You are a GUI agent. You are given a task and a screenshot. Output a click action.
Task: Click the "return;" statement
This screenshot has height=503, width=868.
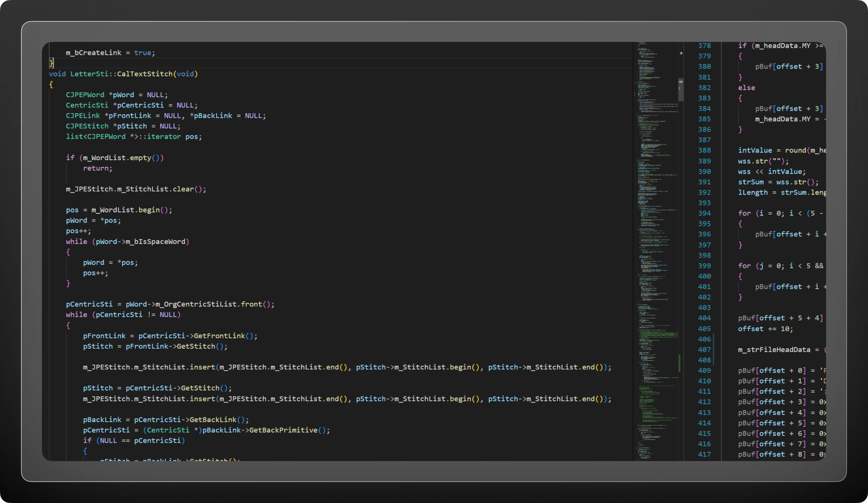pyautogui.click(x=98, y=168)
